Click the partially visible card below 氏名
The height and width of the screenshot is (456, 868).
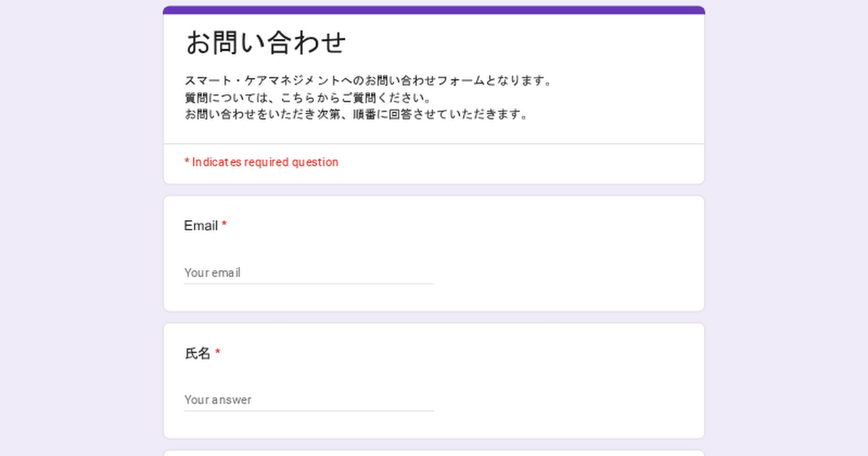pyautogui.click(x=434, y=453)
